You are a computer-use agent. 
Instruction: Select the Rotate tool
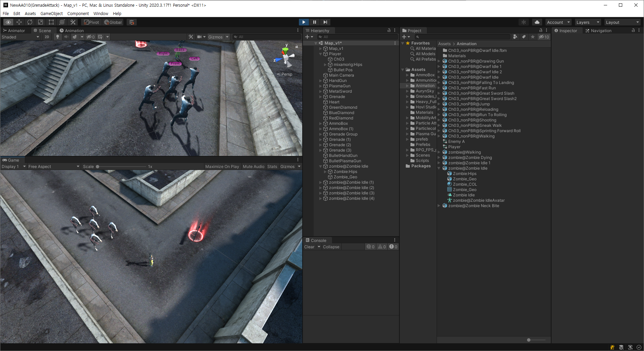coord(30,22)
